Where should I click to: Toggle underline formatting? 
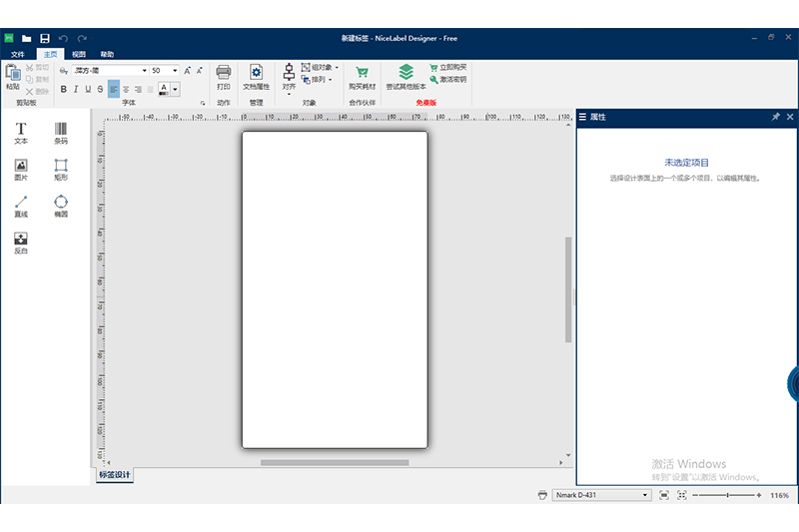point(88,89)
